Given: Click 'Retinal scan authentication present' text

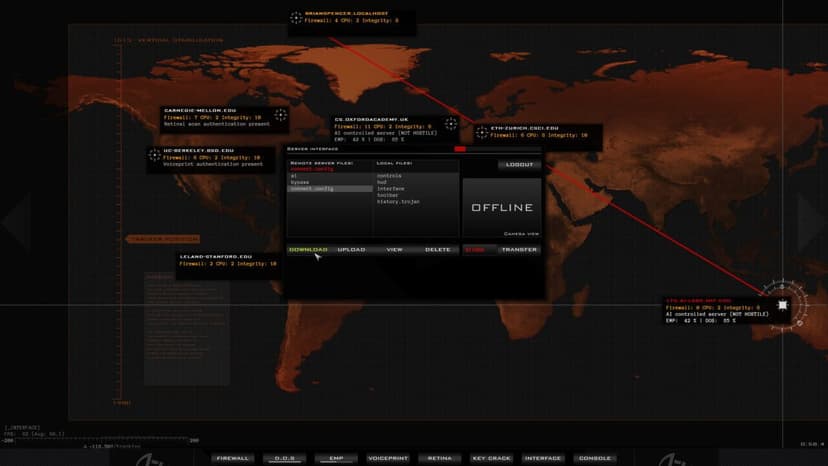Looking at the screenshot, I should click(x=217, y=124).
